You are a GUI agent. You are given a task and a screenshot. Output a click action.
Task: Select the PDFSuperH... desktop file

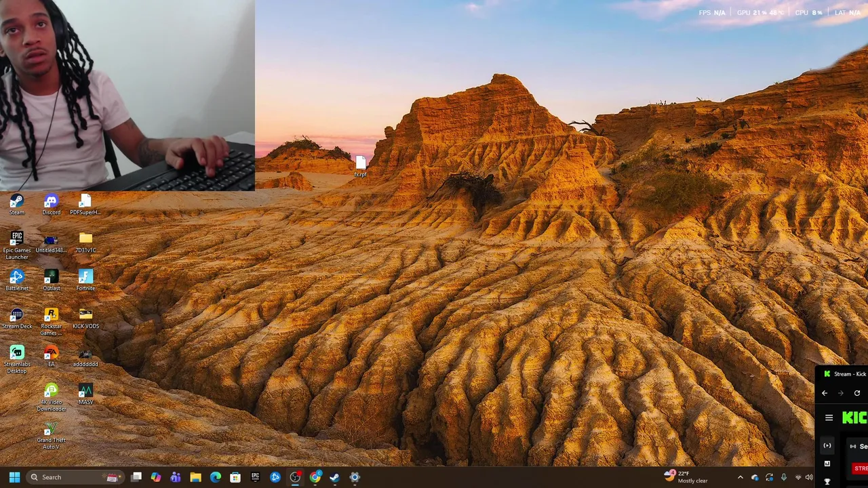coord(85,204)
